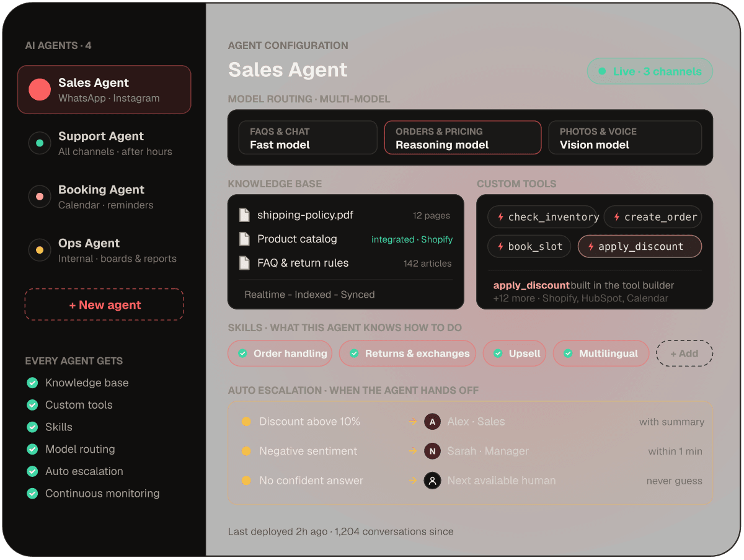
Task: Click the Continuous monitoring checkmark
Action: pos(32,494)
